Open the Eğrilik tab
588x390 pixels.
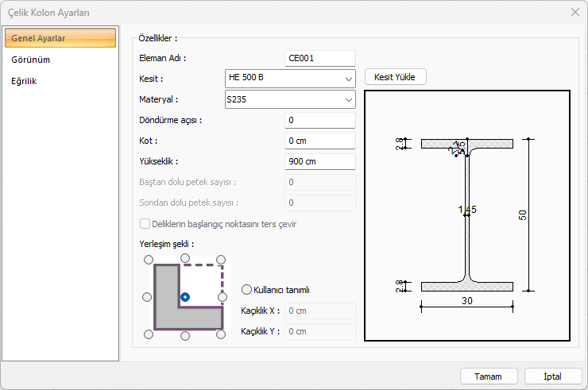(x=24, y=80)
